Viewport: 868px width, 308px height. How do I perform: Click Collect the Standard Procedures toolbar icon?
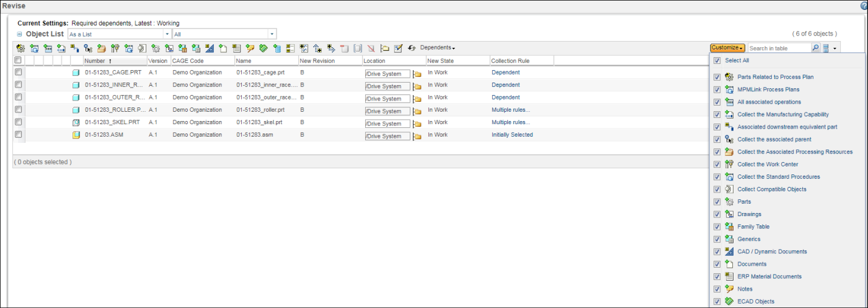[x=128, y=48]
